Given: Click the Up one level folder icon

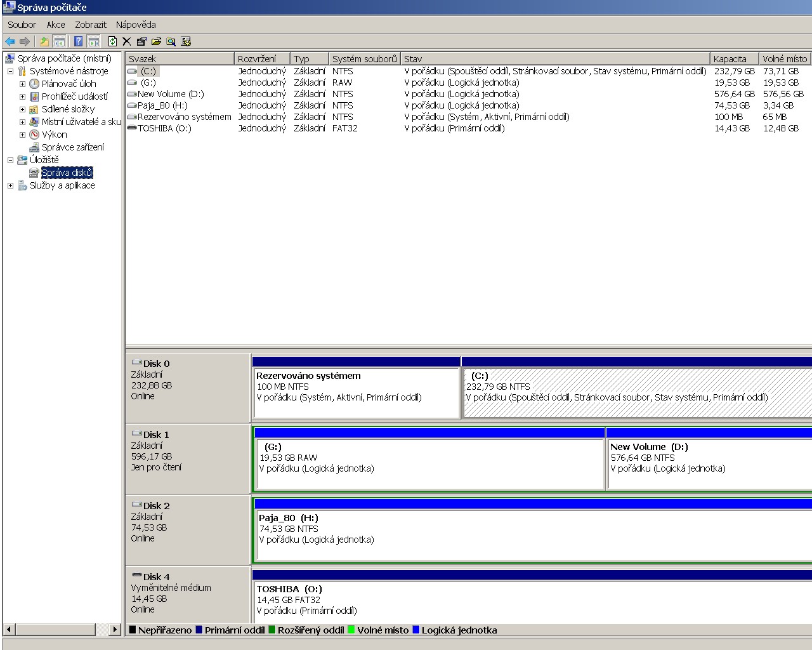Looking at the screenshot, I should pos(44,42).
